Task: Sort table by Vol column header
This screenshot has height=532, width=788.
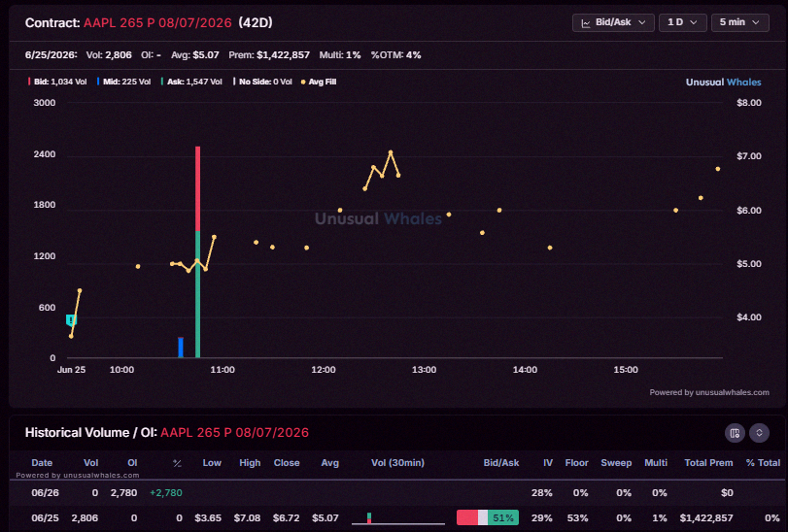Action: click(91, 463)
